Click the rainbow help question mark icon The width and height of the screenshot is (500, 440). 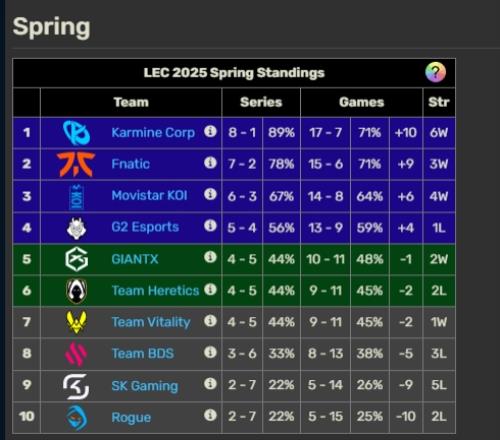point(435,72)
